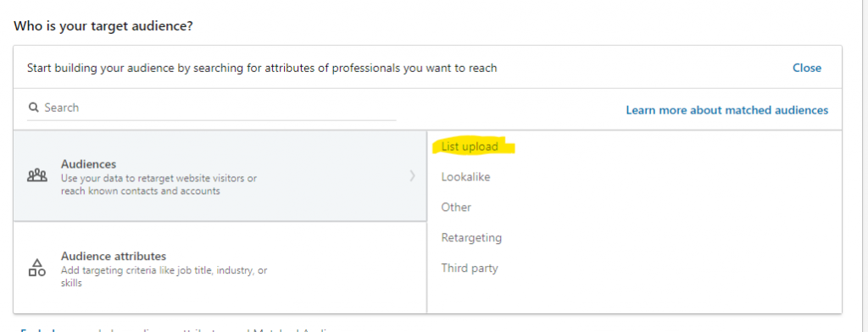Open the Retargeting audience option
868x332 pixels.
pos(471,238)
